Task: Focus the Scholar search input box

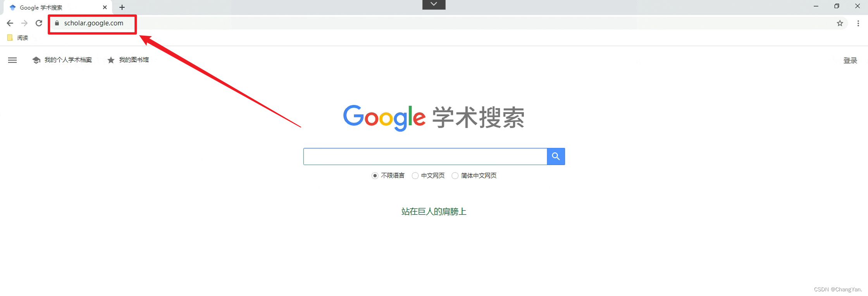Action: click(425, 157)
